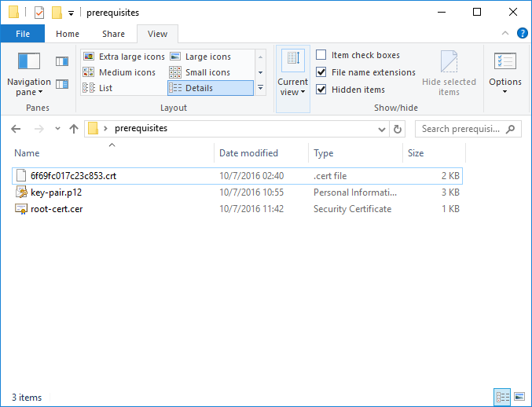Sort by Date modified column header
Viewport: 532px width, 407px height.
pyautogui.click(x=248, y=153)
